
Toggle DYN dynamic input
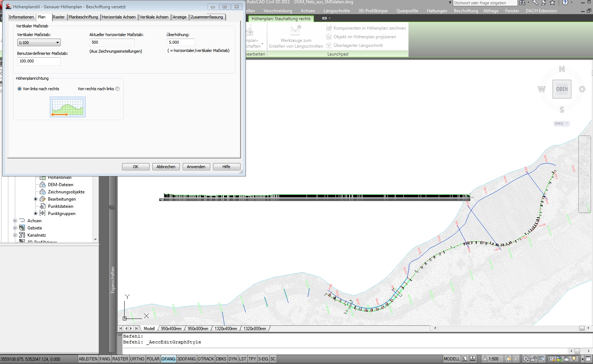pos(233,359)
